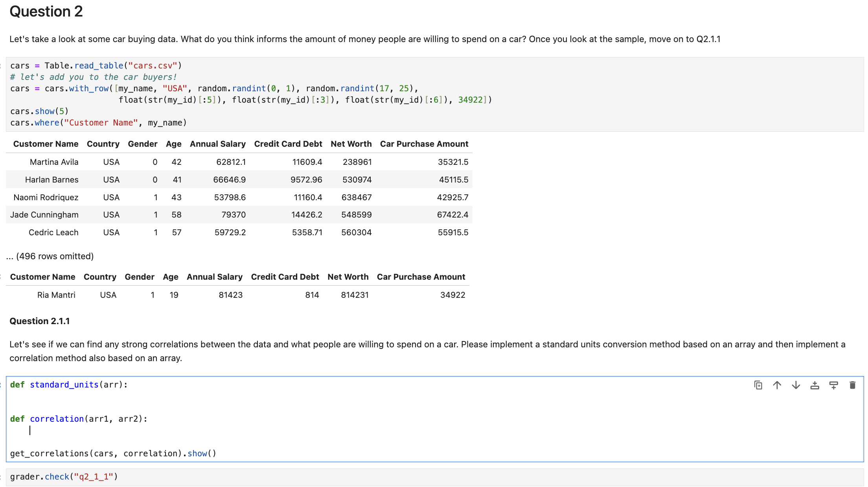868x487 pixels.
Task: Click the Car Purchase Amount header in the first table
Action: (424, 144)
